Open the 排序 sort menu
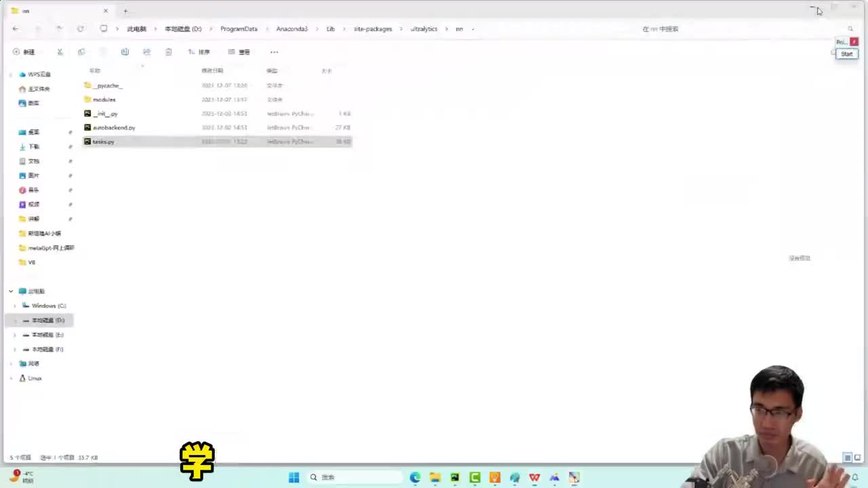This screenshot has width=868, height=488. point(199,52)
